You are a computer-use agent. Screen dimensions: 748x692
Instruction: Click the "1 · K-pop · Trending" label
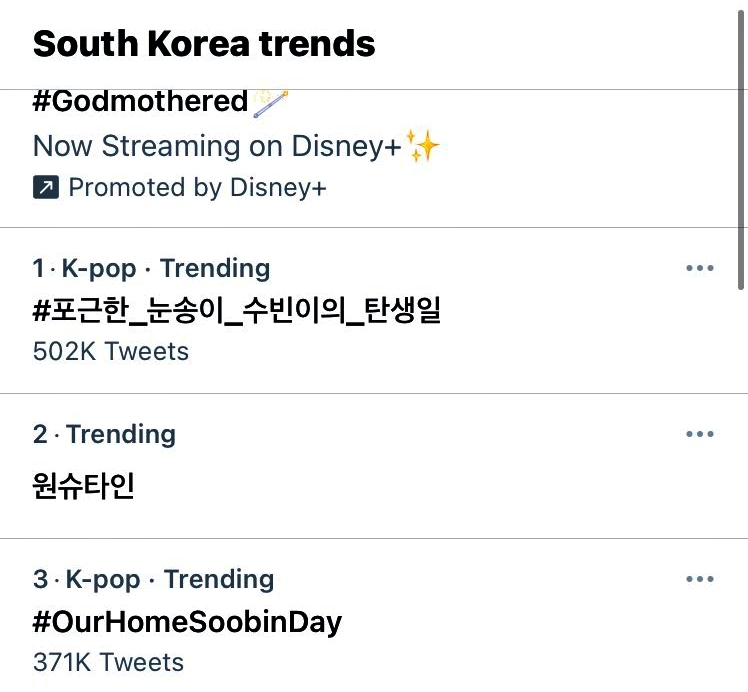[x=151, y=268]
